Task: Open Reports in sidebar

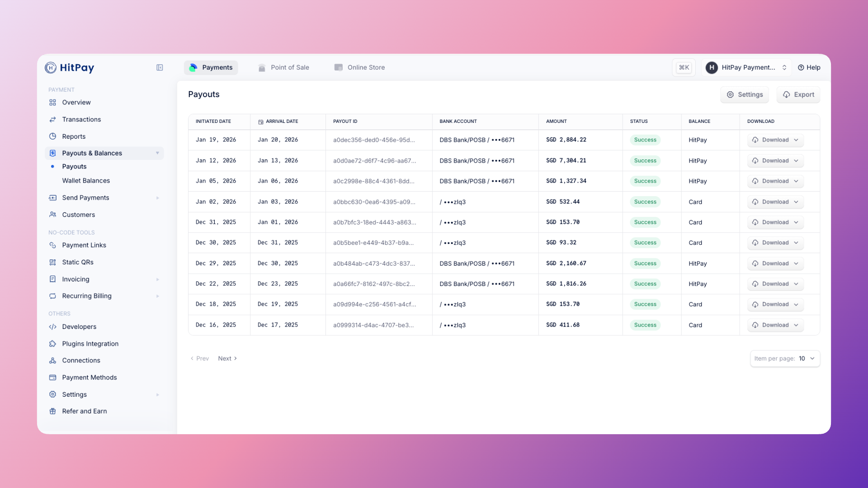Action: tap(74, 136)
